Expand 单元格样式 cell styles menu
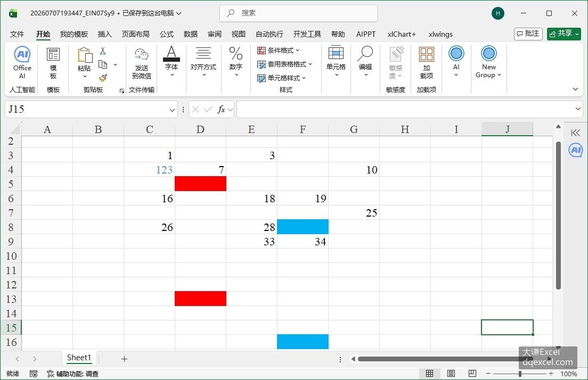This screenshot has height=380, width=588. 281,78
